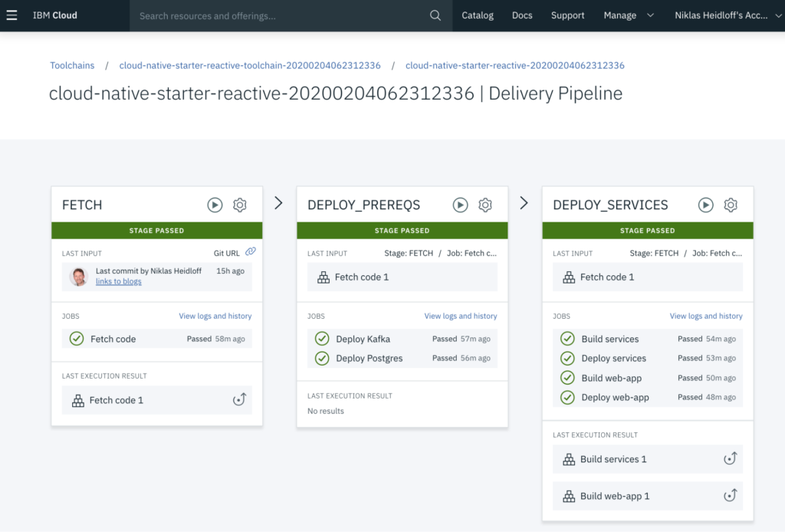
Task: Open the Support menu item
Action: point(567,15)
